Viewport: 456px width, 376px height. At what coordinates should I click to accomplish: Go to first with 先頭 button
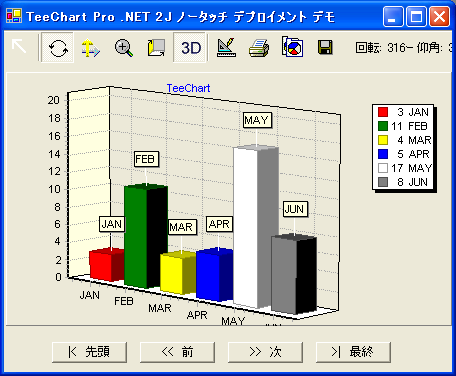pyautogui.click(x=89, y=352)
